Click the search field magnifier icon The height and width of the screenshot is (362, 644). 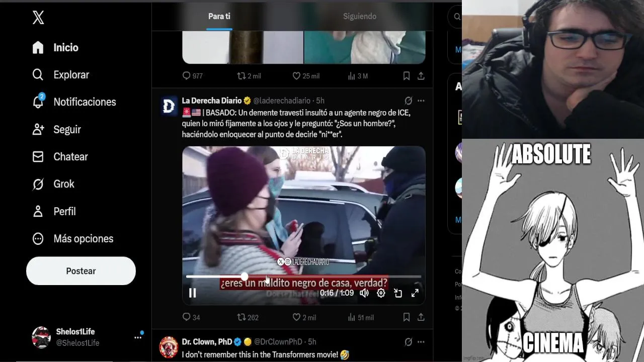click(457, 17)
